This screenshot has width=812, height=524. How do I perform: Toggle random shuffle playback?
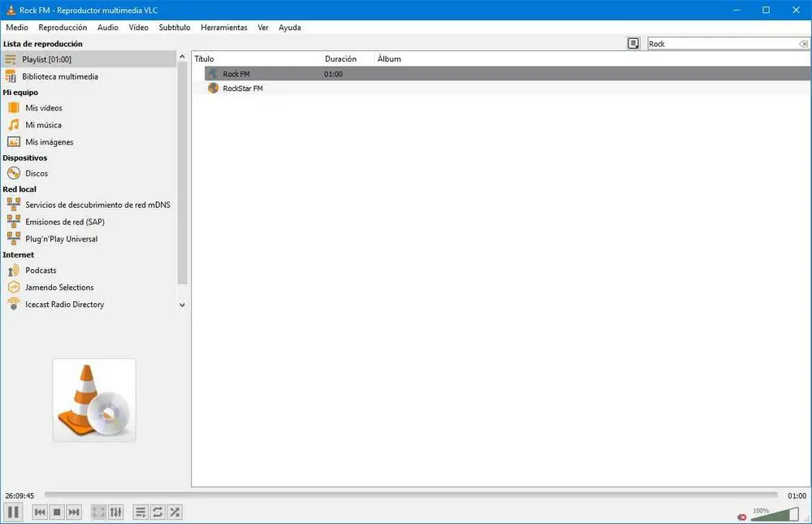tap(175, 512)
